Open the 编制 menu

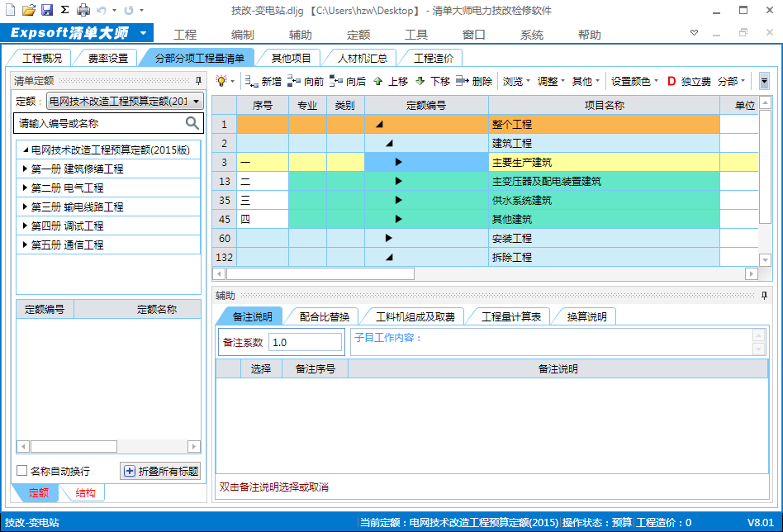coord(243,35)
